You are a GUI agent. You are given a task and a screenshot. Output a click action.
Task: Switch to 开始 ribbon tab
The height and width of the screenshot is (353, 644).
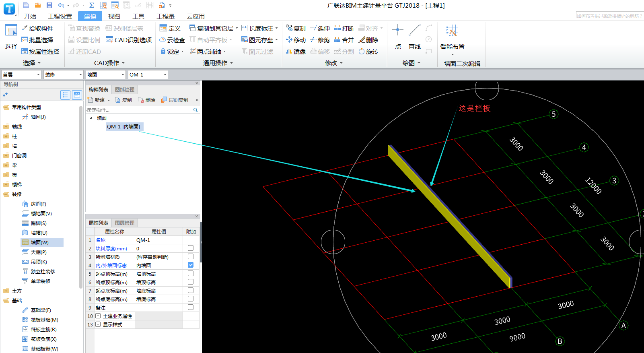(x=30, y=16)
